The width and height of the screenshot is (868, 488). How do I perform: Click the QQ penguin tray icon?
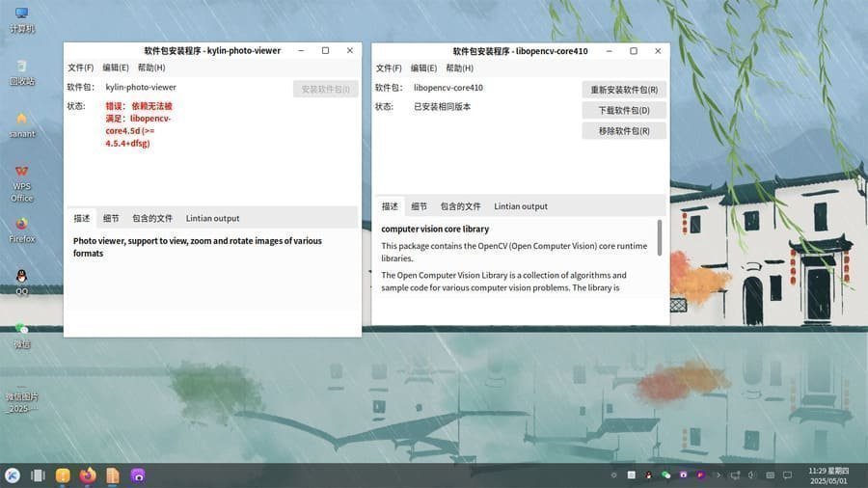[648, 474]
